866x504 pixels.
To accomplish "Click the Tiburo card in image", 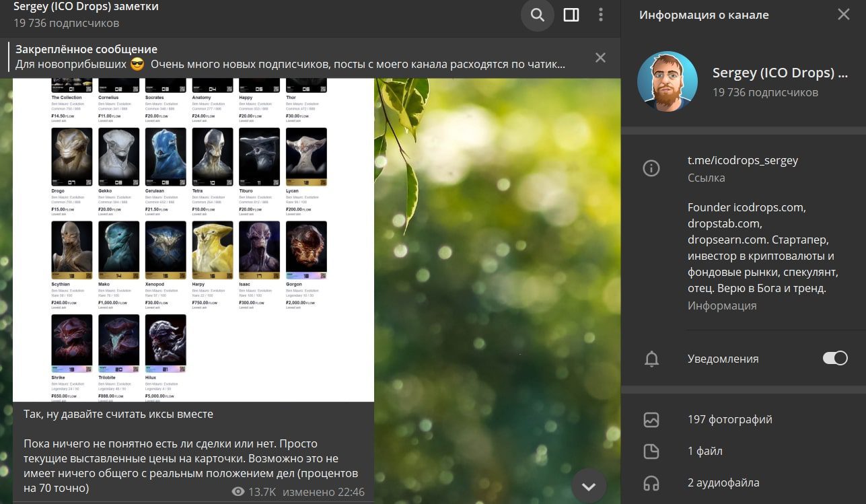I will 259,157.
